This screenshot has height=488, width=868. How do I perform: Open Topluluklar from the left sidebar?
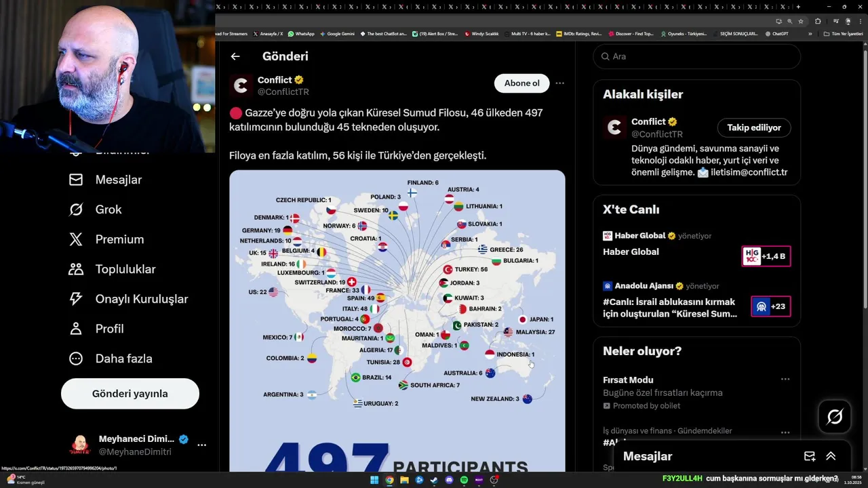112,269
